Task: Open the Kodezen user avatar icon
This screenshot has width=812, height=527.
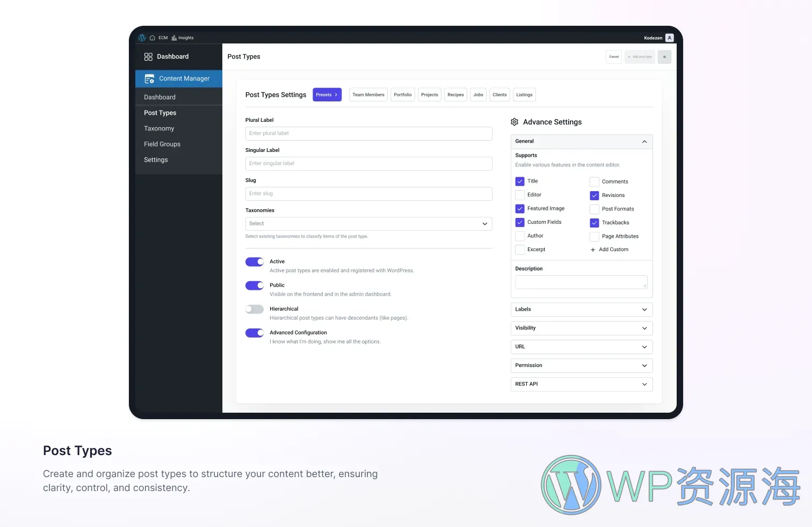Action: [x=669, y=38]
